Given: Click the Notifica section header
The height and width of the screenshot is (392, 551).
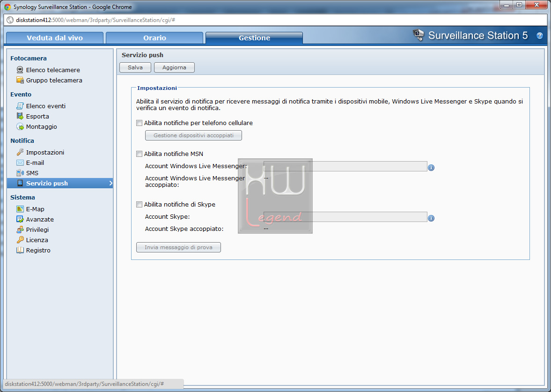Looking at the screenshot, I should [22, 141].
